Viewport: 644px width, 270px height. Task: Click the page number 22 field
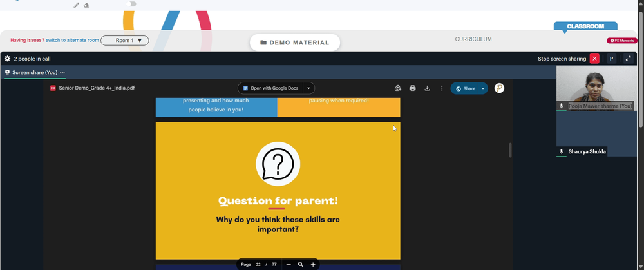(x=258, y=264)
